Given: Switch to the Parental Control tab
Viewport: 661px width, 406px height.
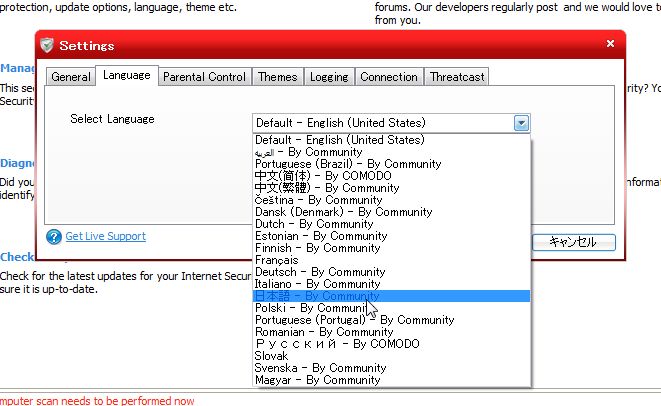Looking at the screenshot, I should [x=204, y=77].
